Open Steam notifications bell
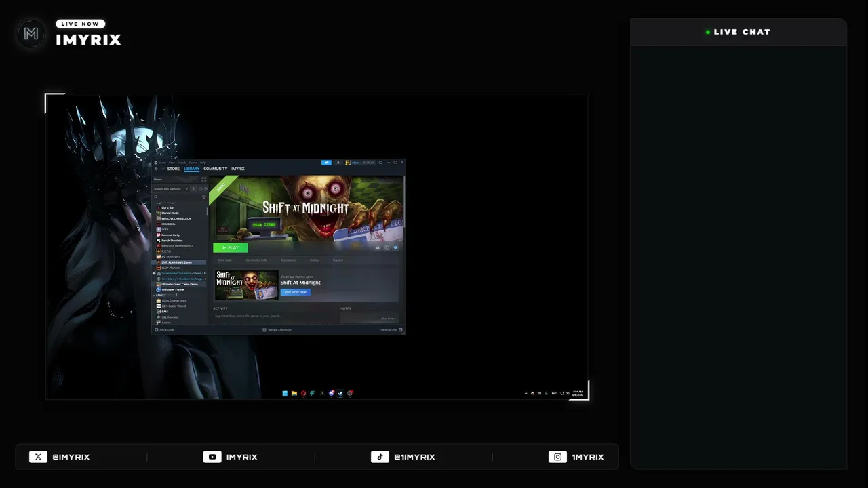The height and width of the screenshot is (488, 868). (338, 163)
